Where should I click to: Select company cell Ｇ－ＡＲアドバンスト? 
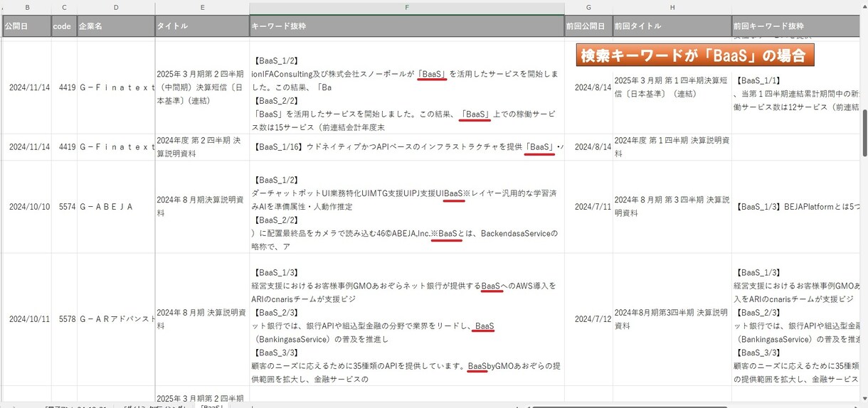116,319
